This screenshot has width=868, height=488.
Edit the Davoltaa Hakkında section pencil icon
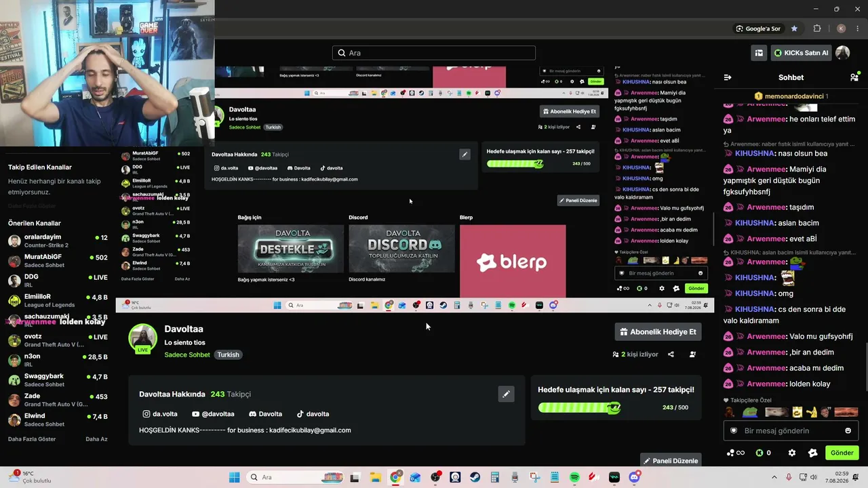coord(506,394)
